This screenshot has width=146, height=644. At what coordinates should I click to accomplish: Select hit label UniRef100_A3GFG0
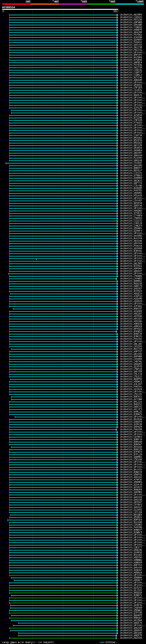point(131,296)
